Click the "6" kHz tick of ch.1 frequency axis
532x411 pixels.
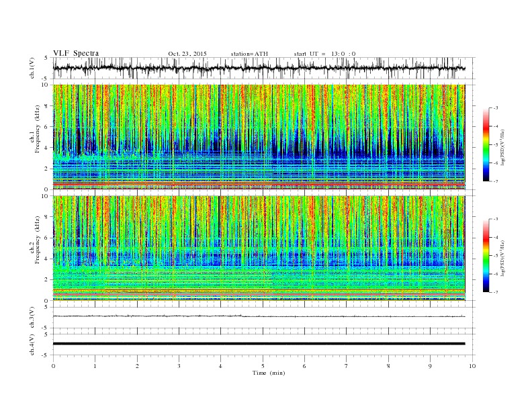tap(47, 127)
